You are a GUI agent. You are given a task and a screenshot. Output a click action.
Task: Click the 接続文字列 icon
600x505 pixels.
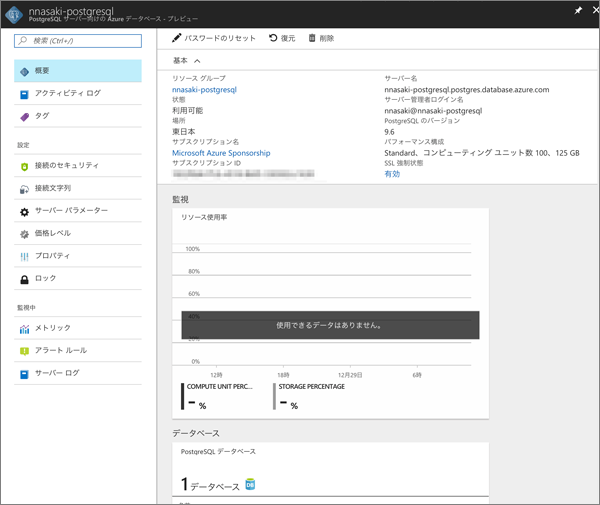pos(24,189)
